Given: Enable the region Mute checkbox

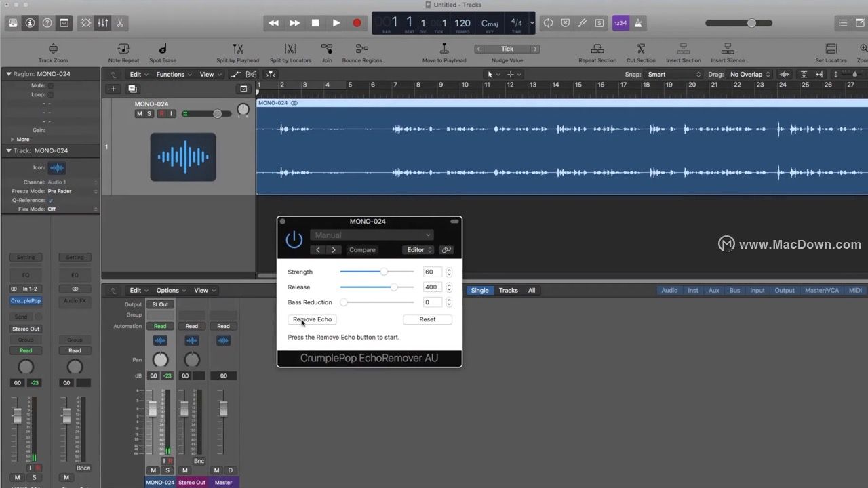Looking at the screenshot, I should coord(51,86).
